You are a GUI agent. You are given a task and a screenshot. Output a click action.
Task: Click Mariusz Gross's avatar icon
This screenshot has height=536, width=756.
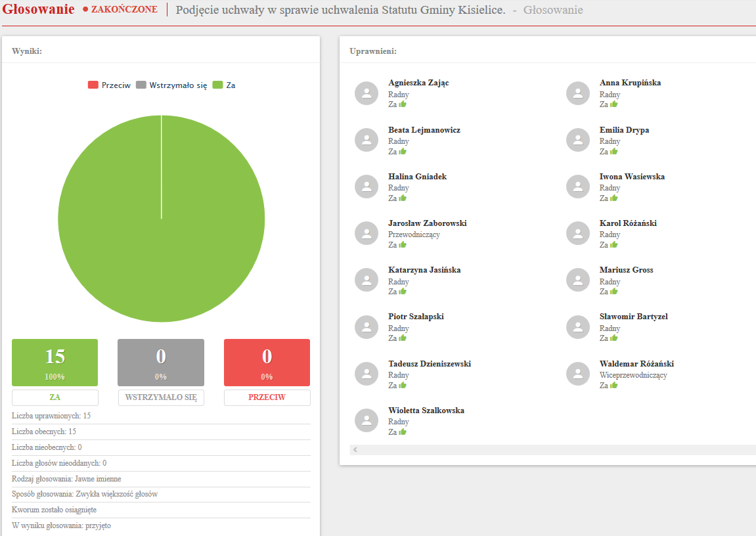tap(578, 280)
